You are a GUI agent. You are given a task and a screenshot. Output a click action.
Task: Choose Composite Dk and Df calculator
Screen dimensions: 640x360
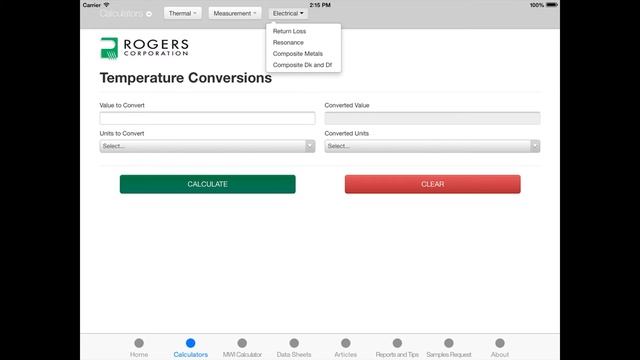coord(302,65)
